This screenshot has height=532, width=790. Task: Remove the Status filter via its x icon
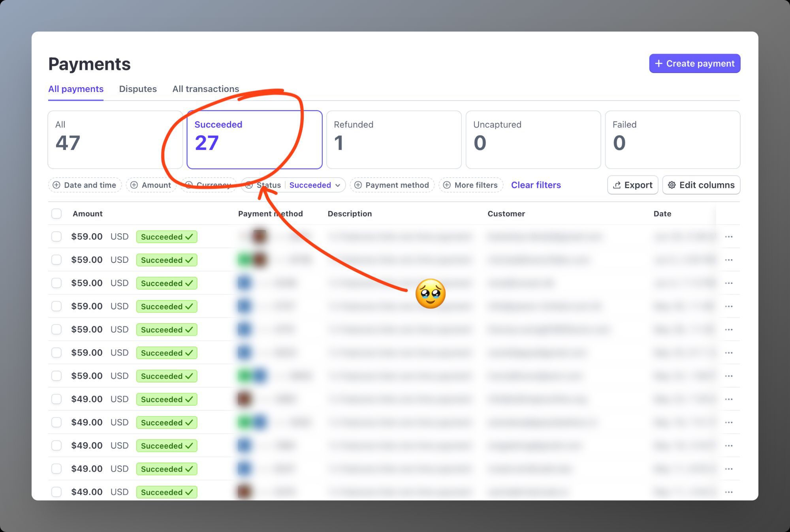(249, 185)
